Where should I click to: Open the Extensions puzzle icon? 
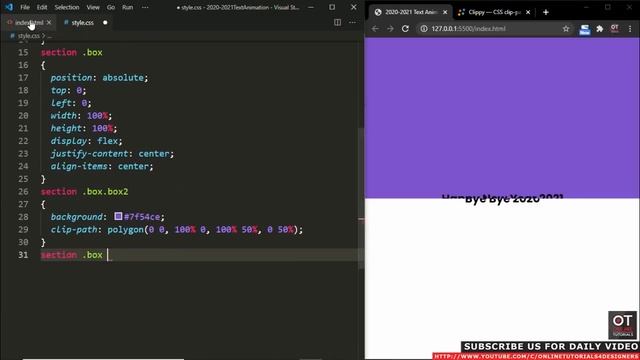click(600, 29)
